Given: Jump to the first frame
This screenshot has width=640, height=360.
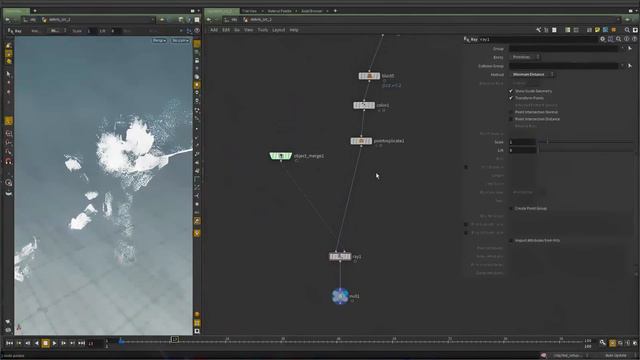Looking at the screenshot, I should point(9,343).
